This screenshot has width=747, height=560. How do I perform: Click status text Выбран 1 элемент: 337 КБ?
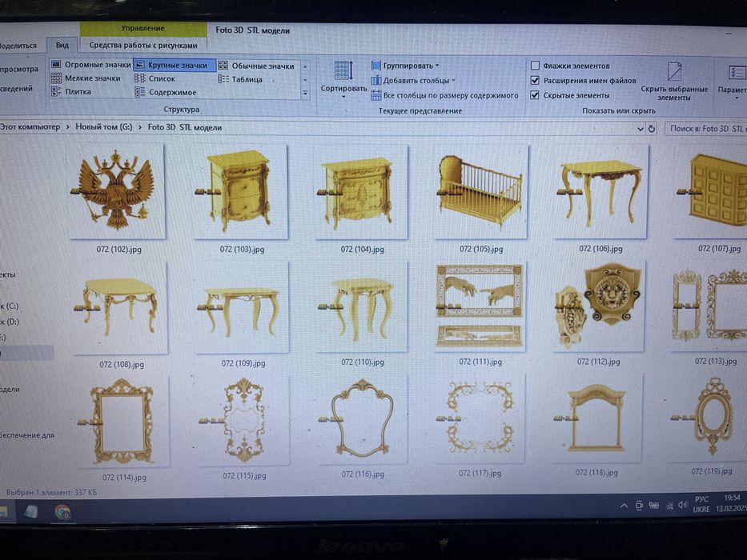(x=51, y=492)
